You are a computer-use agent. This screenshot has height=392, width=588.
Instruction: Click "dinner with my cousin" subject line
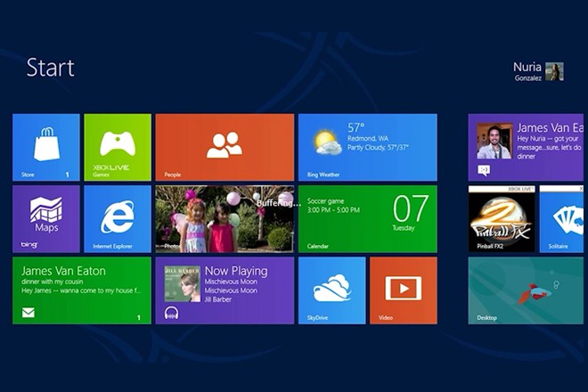pyautogui.click(x=53, y=282)
